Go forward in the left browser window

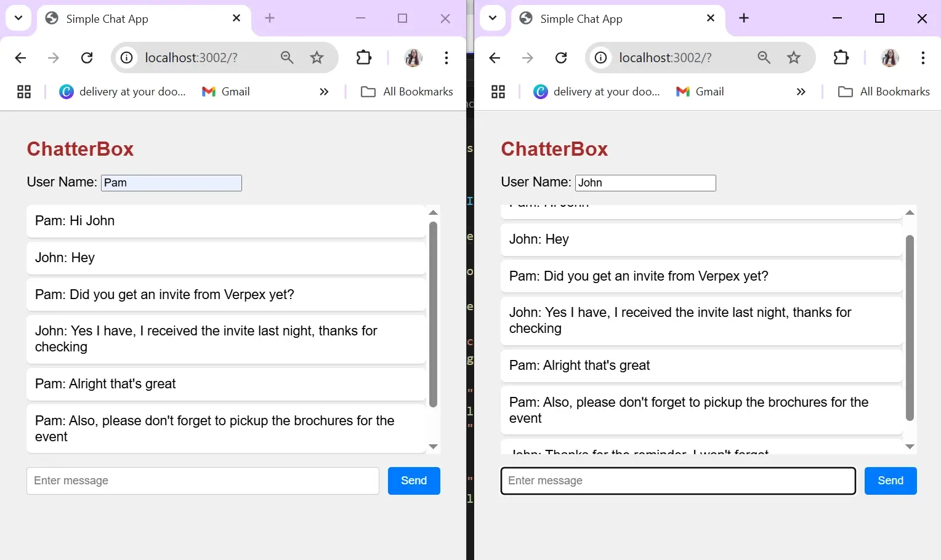tap(54, 58)
